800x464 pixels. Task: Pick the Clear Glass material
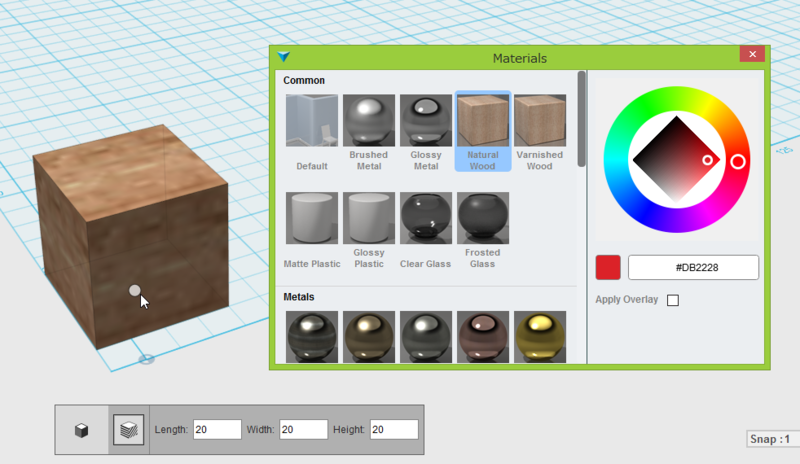click(426, 218)
